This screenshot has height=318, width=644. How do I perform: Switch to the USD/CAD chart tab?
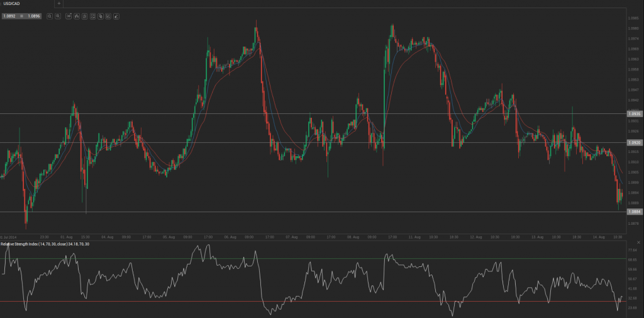(11, 3)
